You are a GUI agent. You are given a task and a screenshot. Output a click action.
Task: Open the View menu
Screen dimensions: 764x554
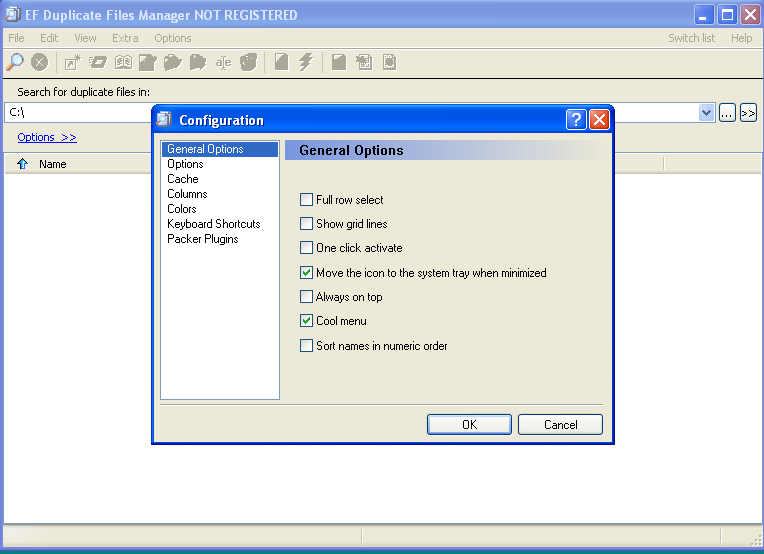pos(85,38)
